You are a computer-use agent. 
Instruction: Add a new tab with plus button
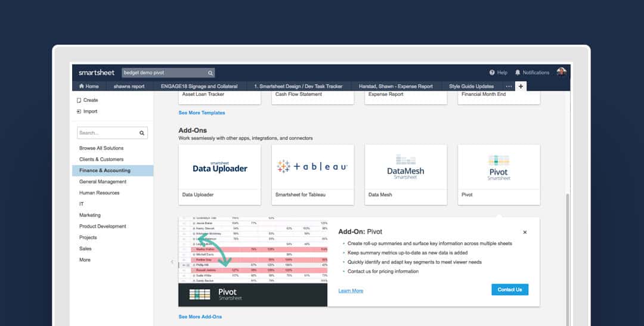point(521,86)
